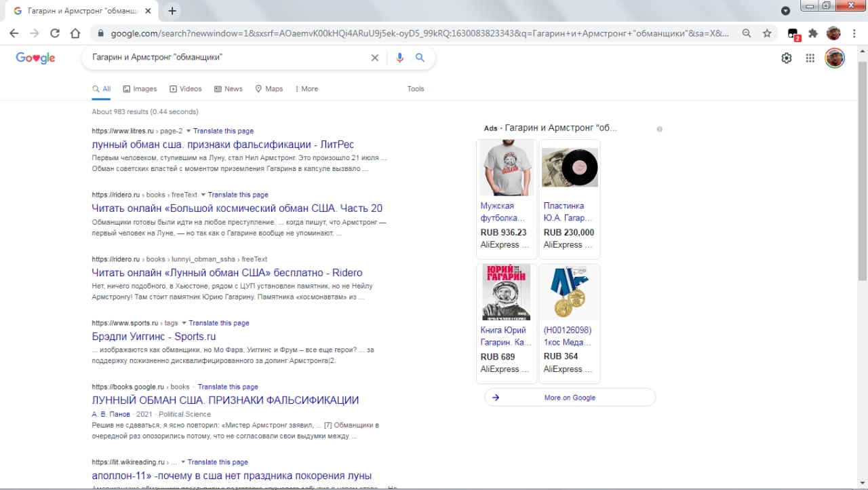Open result 'Читать онлайн «Большой космический обман США. Часть 20'
The width and height of the screenshot is (868, 490).
pos(237,208)
